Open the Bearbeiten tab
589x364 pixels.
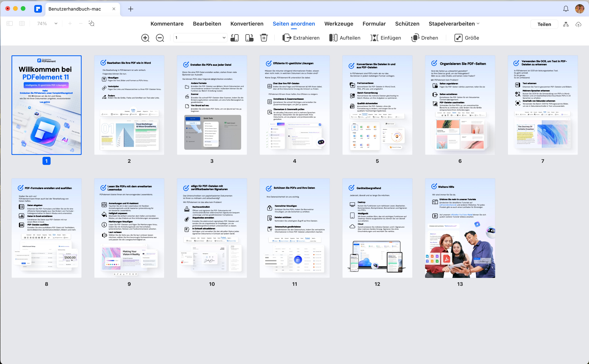(207, 24)
